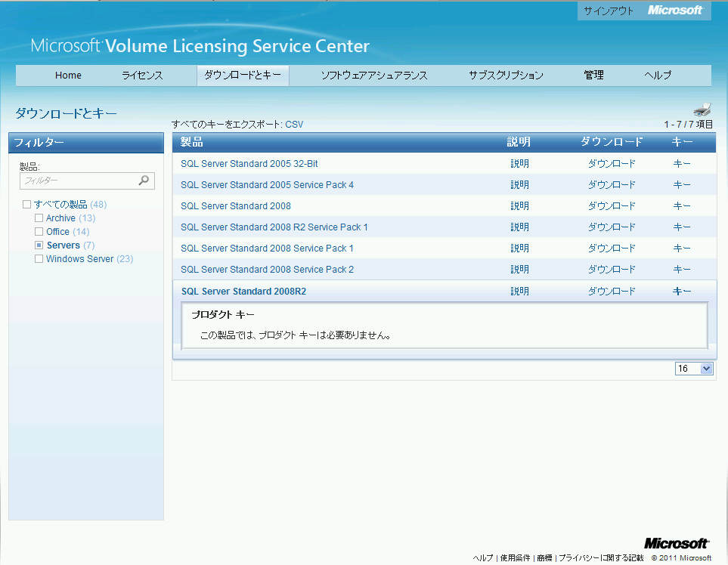The width and height of the screenshot is (728, 565).
Task: Click ダウンロード for 2005 Service Pack 4
Action: 612,184
